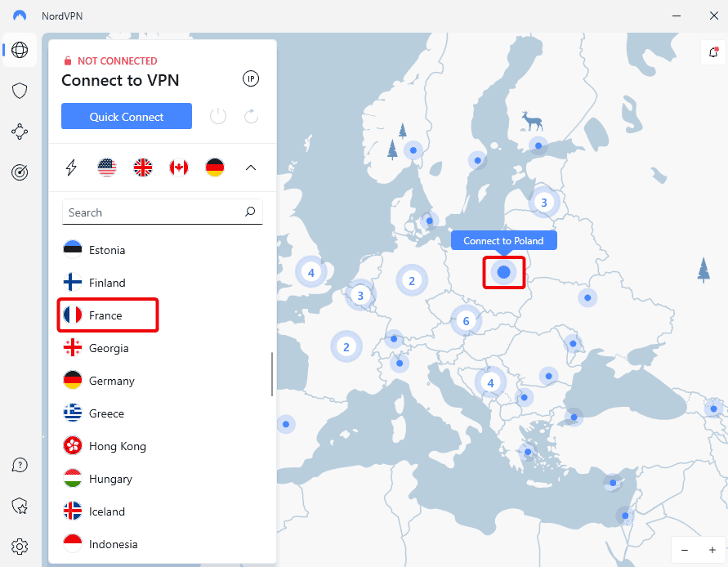Select Estonia in the country list
This screenshot has width=728, height=567.
click(162, 250)
